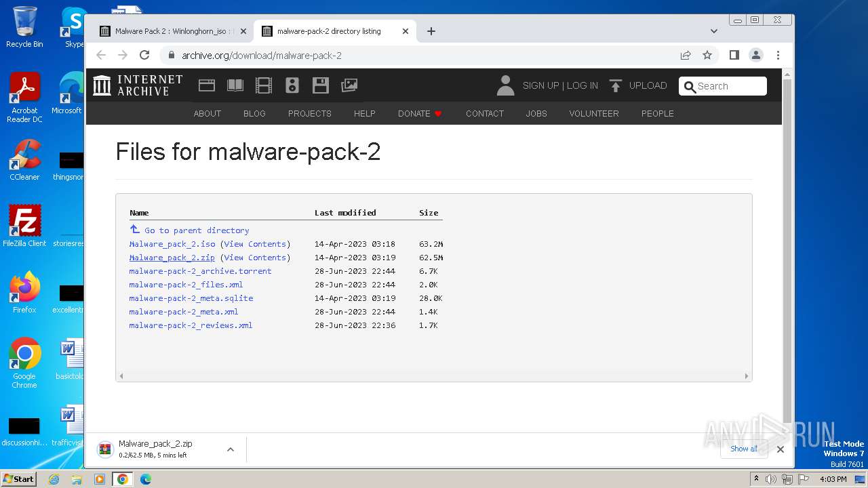Click LOG IN link

pyautogui.click(x=583, y=85)
